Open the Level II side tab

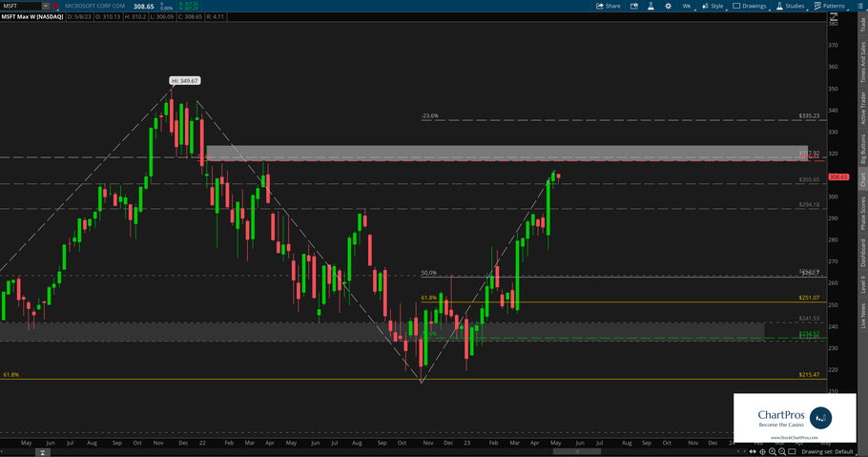coord(862,284)
